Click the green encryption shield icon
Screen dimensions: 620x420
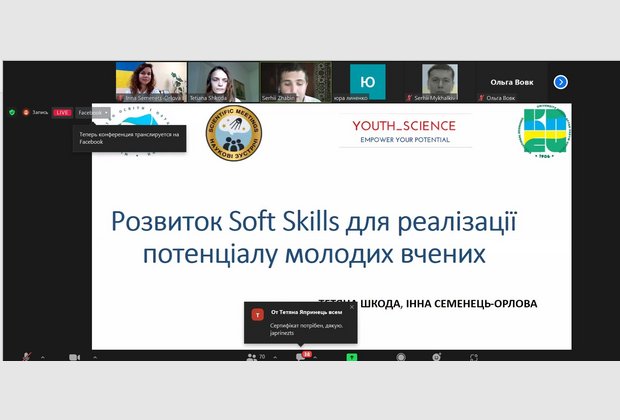[12, 113]
